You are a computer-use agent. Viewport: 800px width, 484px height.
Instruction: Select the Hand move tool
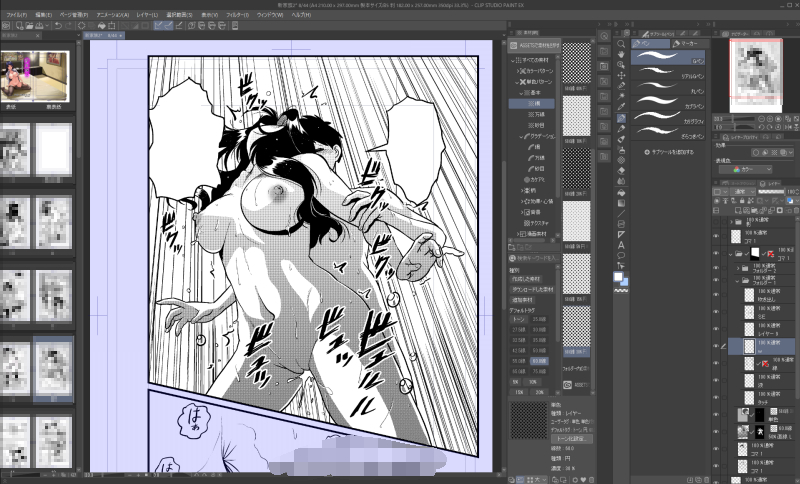621,55
